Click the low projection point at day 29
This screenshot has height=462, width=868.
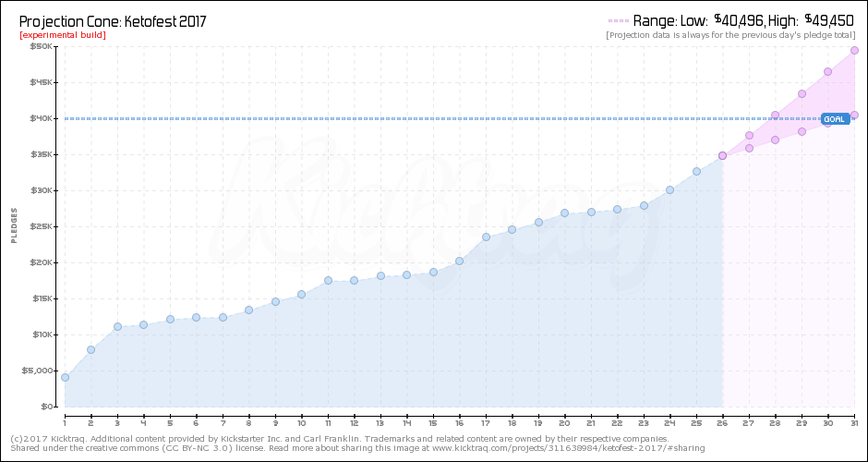click(802, 131)
